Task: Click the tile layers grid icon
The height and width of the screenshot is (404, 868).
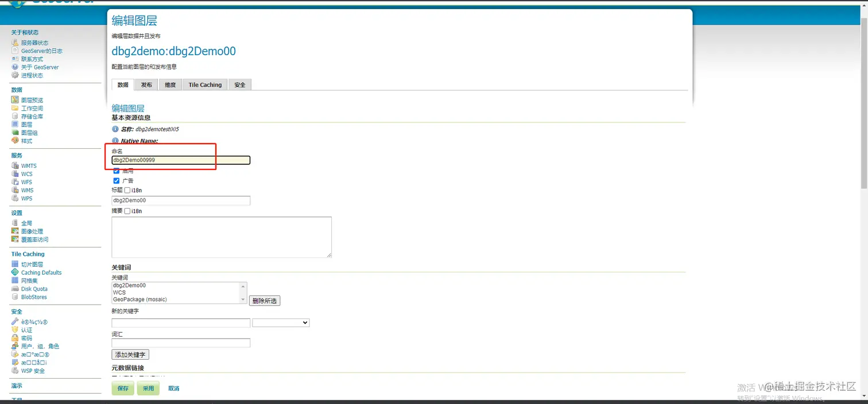Action: click(x=15, y=264)
